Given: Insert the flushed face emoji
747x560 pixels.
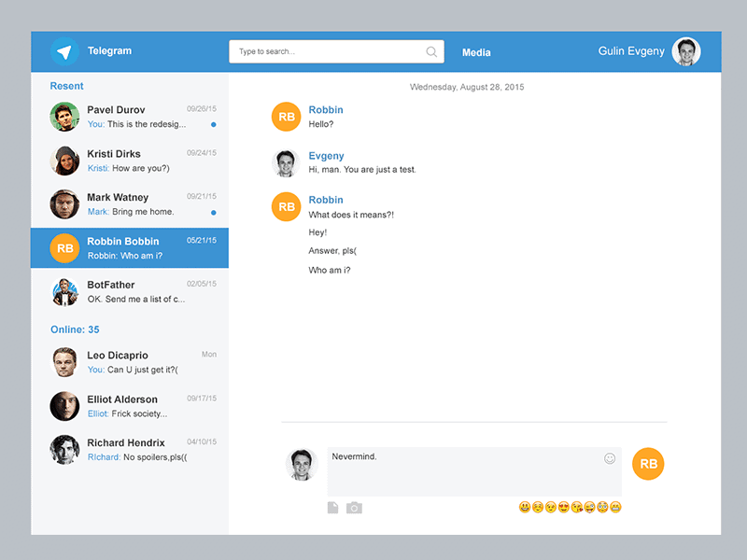Looking at the screenshot, I should point(602,507).
